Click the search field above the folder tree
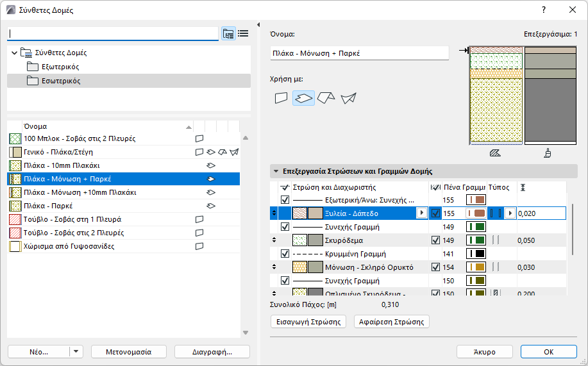588x366 pixels. point(112,34)
